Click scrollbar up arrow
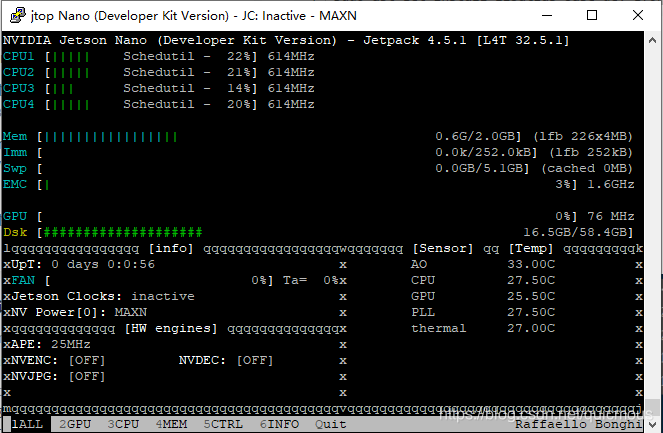The width and height of the screenshot is (663, 433). (652, 40)
